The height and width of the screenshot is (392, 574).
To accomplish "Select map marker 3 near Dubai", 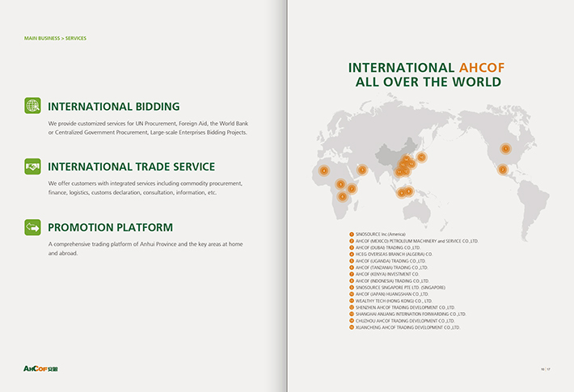I will pyautogui.click(x=362, y=170).
